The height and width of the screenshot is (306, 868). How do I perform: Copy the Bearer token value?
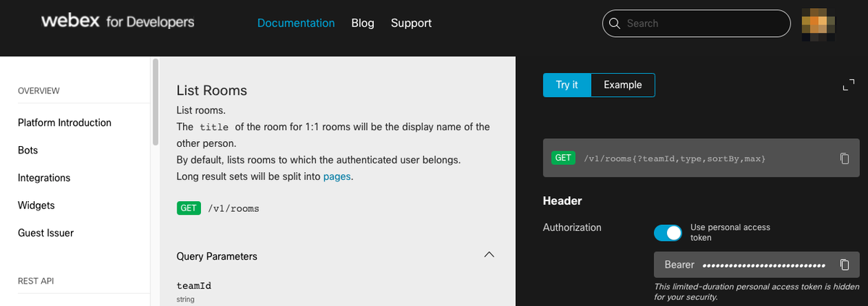tap(844, 265)
